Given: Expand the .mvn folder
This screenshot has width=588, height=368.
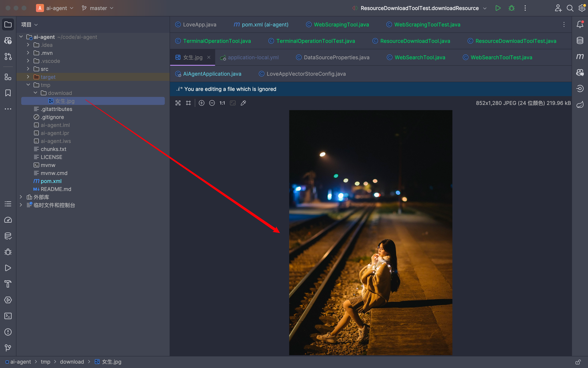Looking at the screenshot, I should 28,53.
